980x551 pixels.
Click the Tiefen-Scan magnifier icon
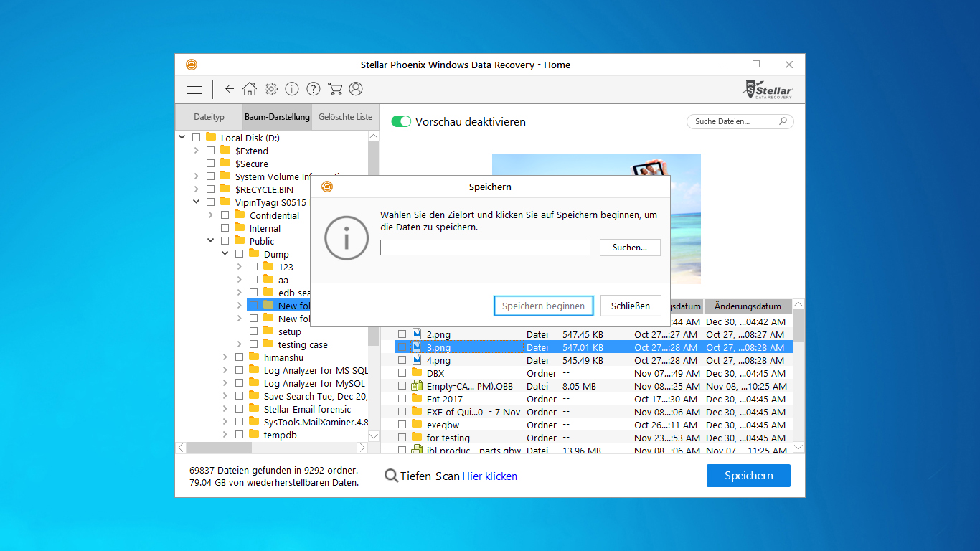(391, 476)
